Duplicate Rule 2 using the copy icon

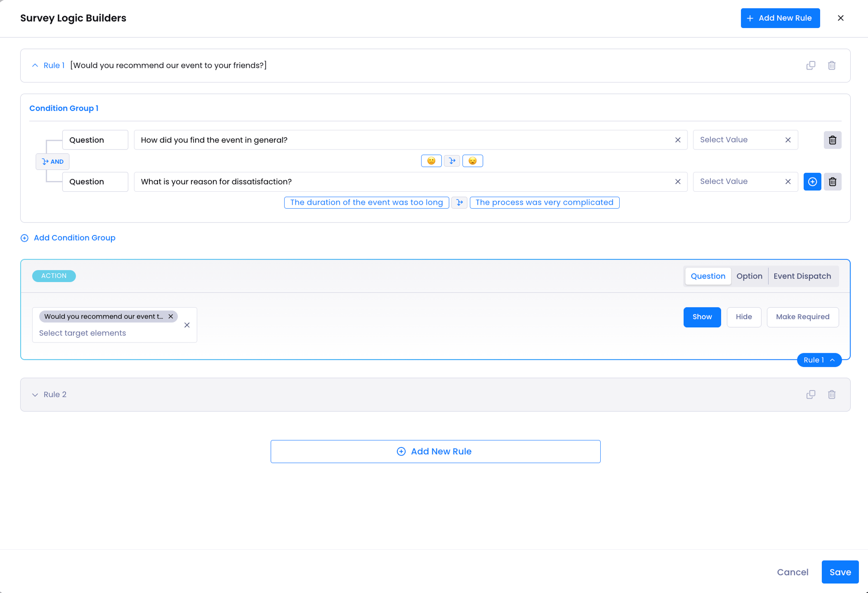point(811,394)
